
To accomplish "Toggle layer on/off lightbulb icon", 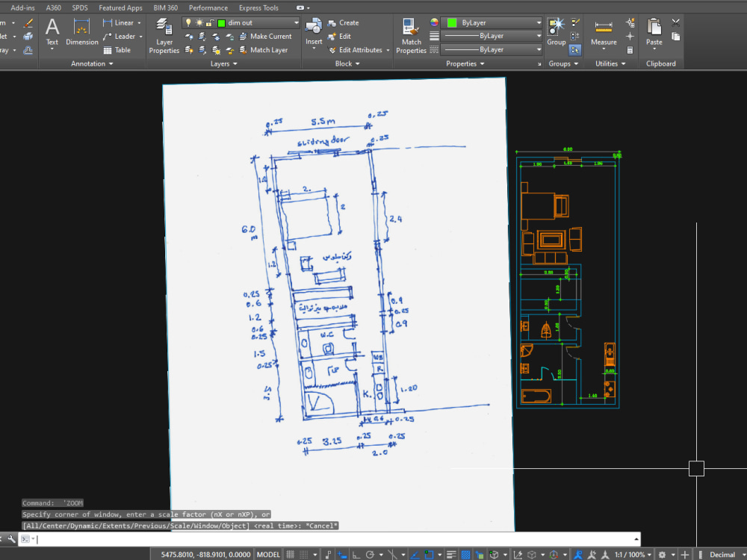I will coord(188,22).
